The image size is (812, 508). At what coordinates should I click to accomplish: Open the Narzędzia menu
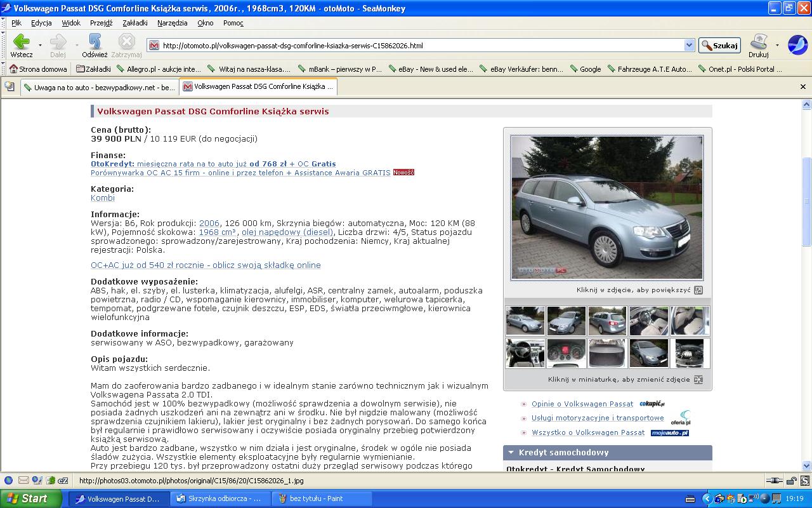[x=173, y=23]
